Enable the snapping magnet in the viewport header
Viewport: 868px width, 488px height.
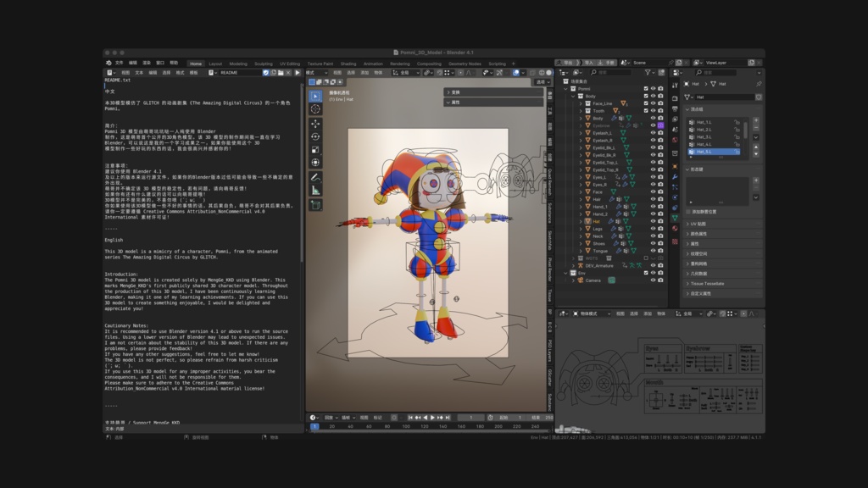click(x=427, y=72)
